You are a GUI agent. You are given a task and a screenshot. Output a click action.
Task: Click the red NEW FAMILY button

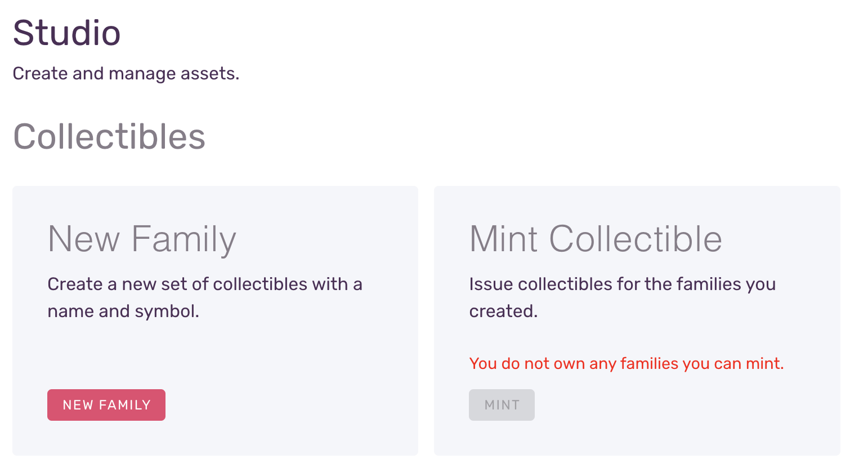click(106, 405)
